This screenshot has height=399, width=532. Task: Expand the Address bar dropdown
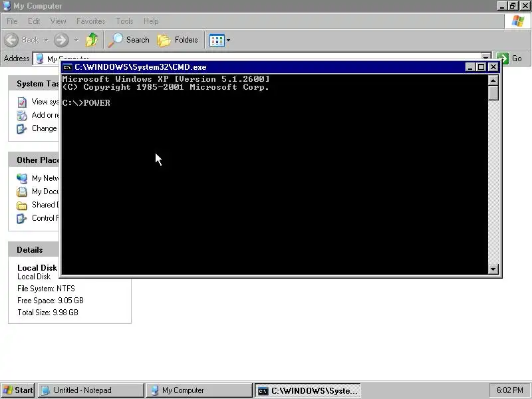click(x=486, y=56)
